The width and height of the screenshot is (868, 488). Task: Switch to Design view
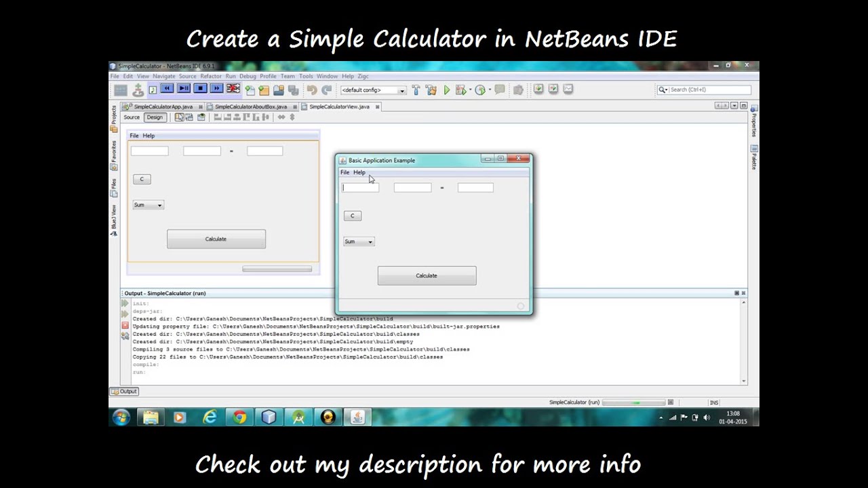pyautogui.click(x=155, y=117)
